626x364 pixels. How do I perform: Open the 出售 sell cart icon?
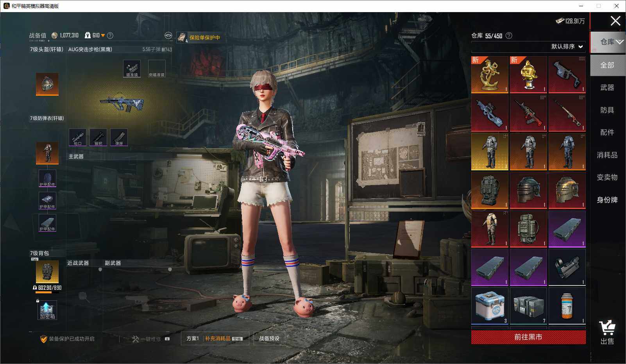[607, 333]
